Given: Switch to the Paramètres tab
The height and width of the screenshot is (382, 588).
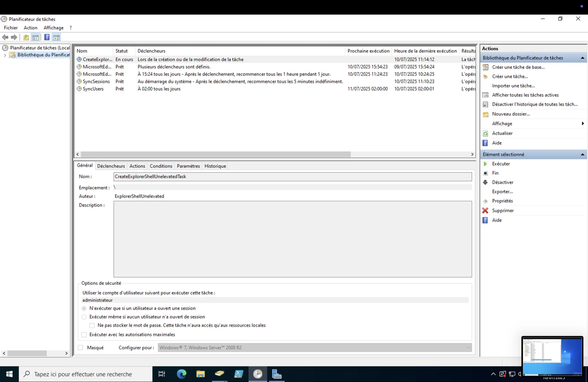Looking at the screenshot, I should (188, 166).
